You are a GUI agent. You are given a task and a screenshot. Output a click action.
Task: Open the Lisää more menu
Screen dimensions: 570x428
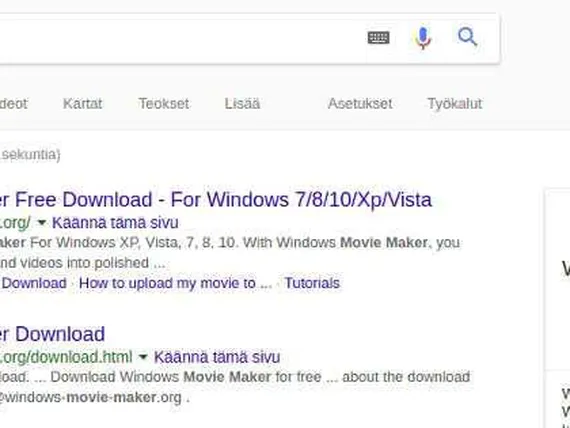pos(242,104)
